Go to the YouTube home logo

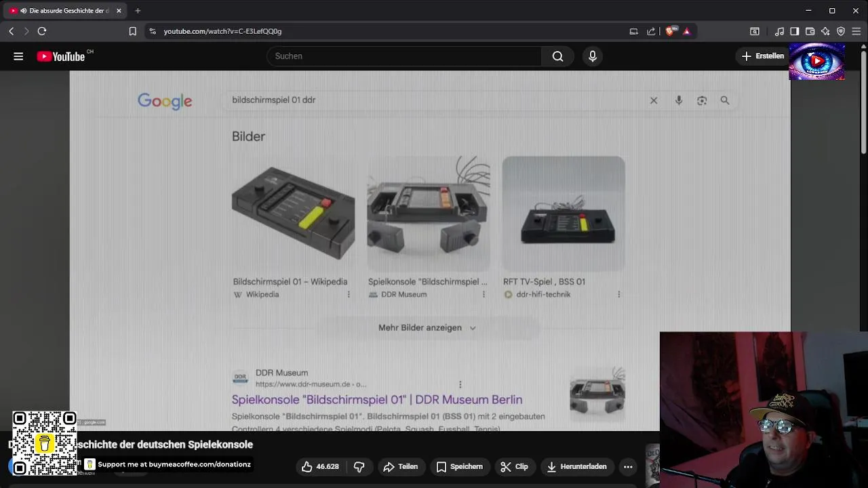[x=61, y=56]
